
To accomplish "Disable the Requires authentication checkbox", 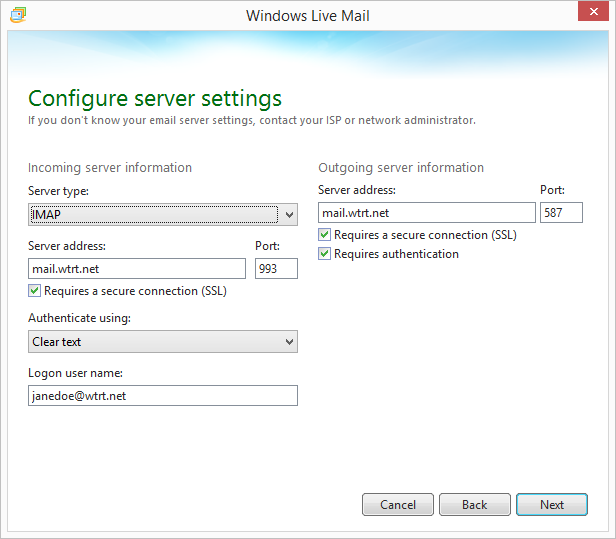I will point(325,254).
